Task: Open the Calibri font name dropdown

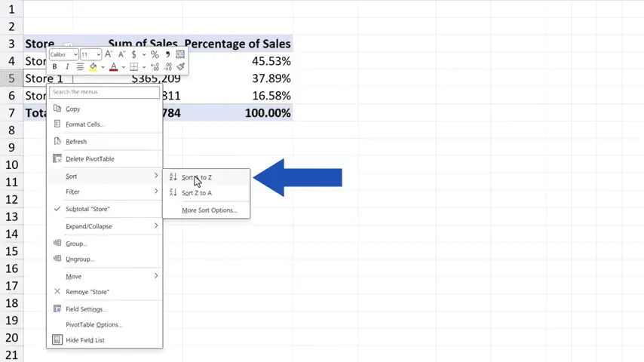Action: (64, 54)
